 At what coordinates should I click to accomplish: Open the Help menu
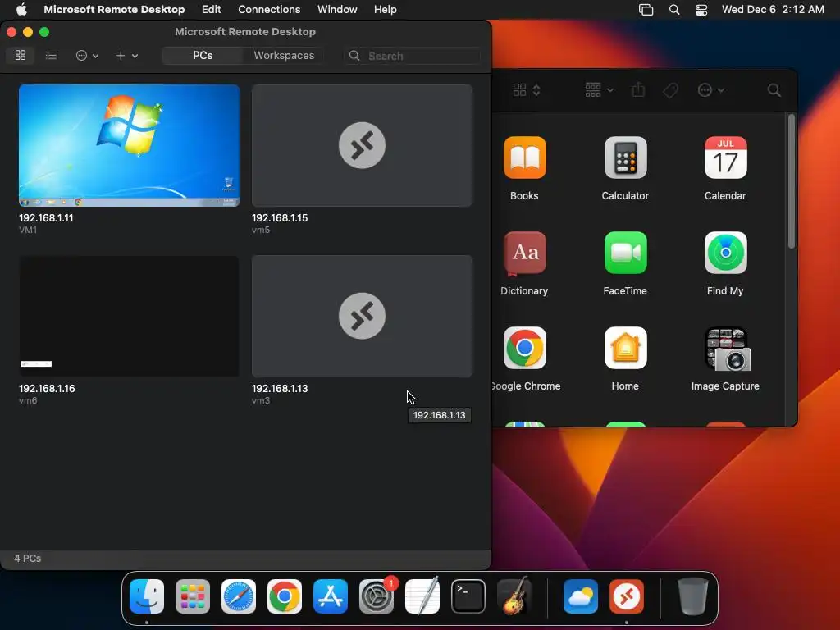pyautogui.click(x=386, y=9)
